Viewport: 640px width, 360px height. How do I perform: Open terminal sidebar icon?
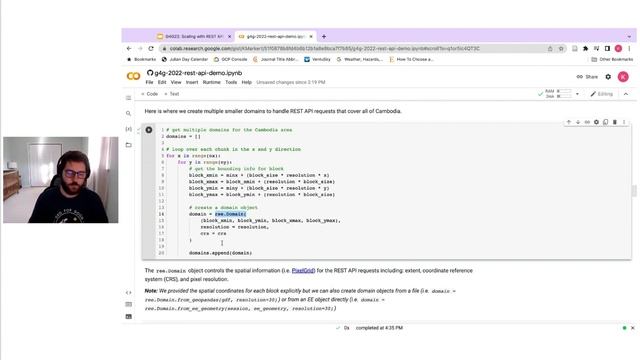129,316
